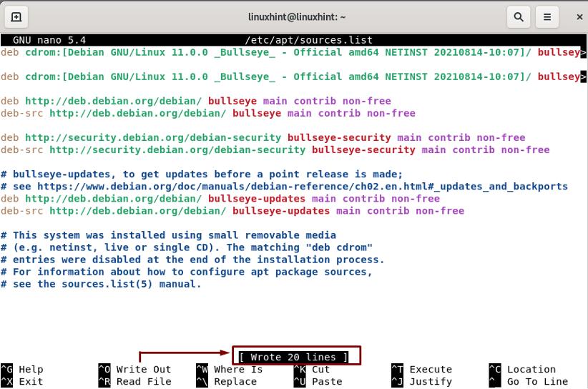Click the linuxhint@linuxhint window title
This screenshot has height=389, width=588.
coord(297,17)
